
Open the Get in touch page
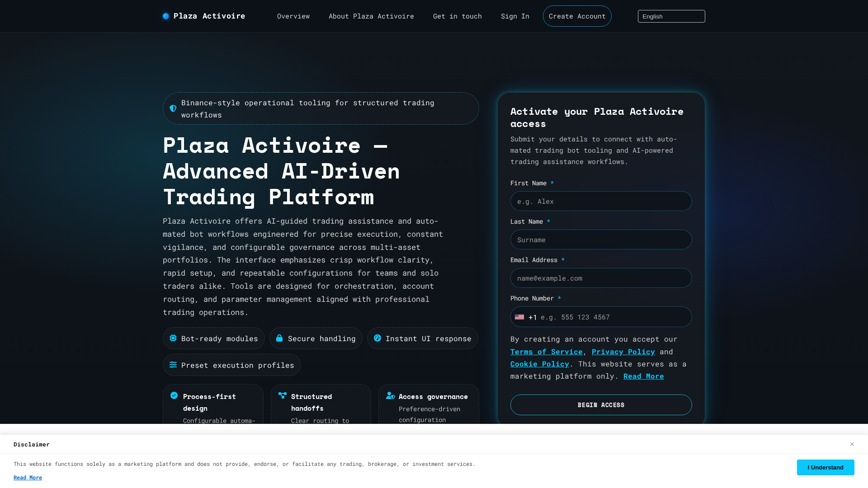(458, 16)
